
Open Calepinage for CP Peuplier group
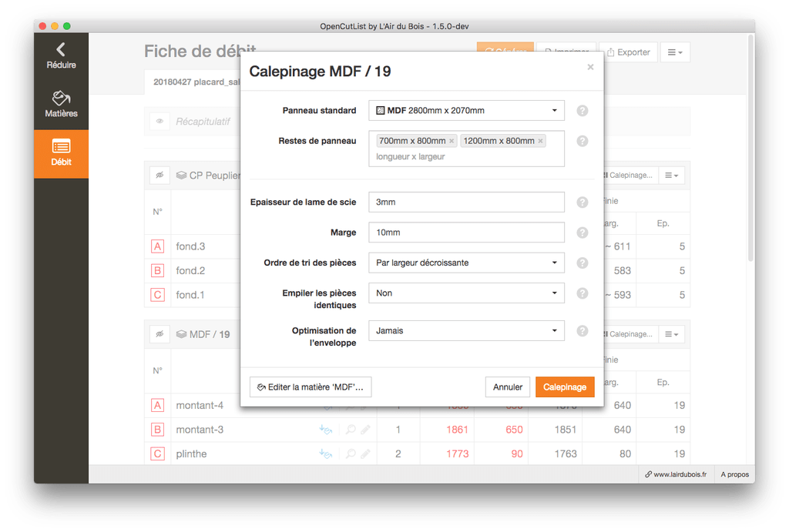coord(630,176)
